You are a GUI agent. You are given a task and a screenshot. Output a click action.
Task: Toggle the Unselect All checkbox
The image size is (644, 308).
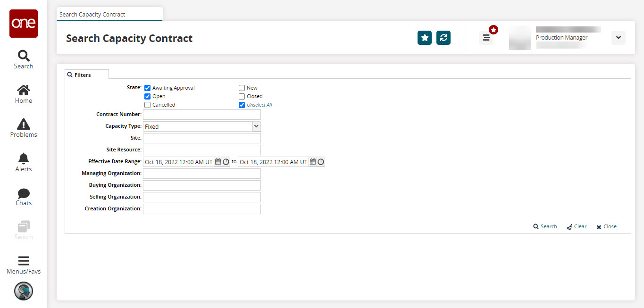(242, 105)
